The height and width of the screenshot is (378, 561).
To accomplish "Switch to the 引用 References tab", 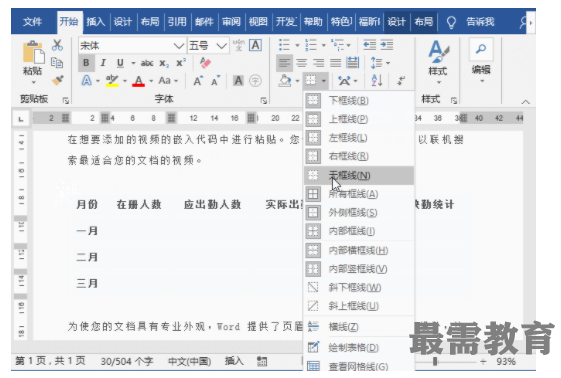I will (177, 22).
